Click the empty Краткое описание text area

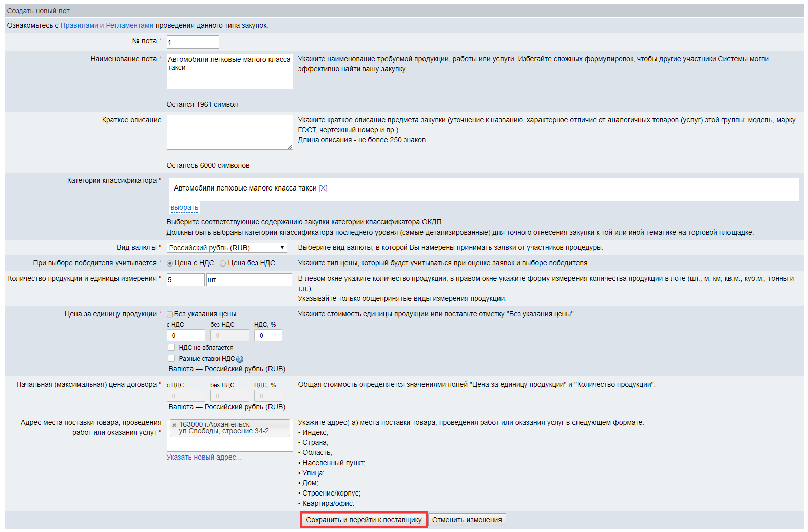(229, 132)
